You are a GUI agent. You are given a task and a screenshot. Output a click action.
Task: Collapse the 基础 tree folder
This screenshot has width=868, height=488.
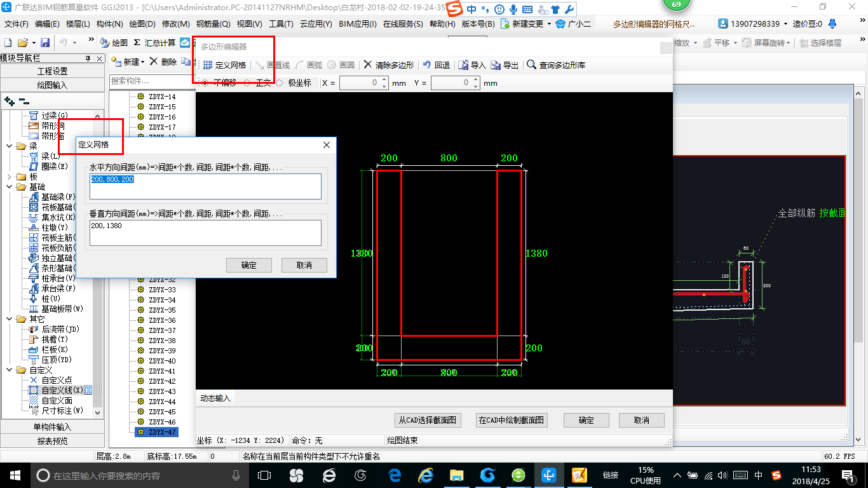[x=10, y=187]
